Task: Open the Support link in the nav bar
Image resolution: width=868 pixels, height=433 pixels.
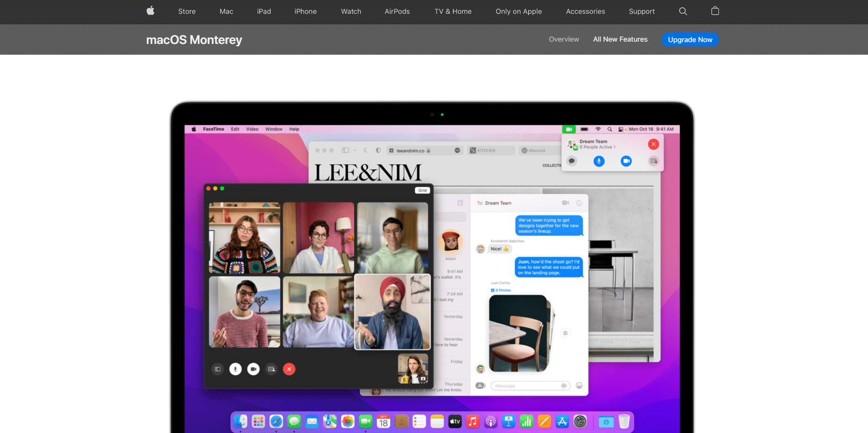Action: click(x=642, y=11)
